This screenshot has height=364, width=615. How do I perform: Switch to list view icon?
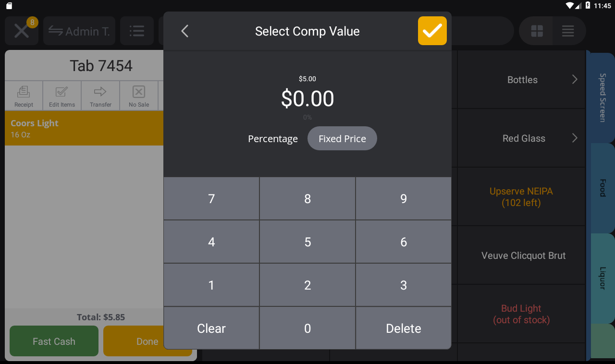tap(568, 31)
